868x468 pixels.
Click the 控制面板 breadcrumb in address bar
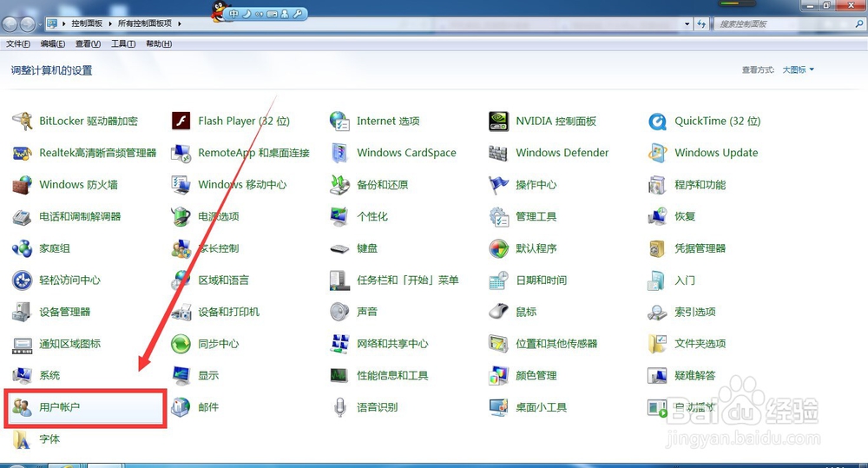(87, 23)
